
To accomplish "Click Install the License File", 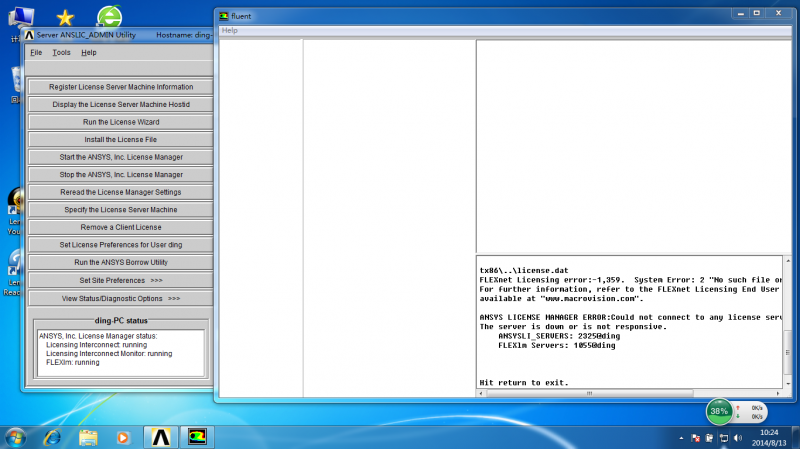I will 121,139.
